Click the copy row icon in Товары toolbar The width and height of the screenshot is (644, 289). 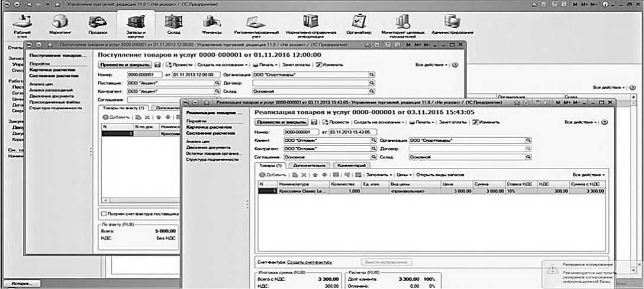(x=295, y=174)
